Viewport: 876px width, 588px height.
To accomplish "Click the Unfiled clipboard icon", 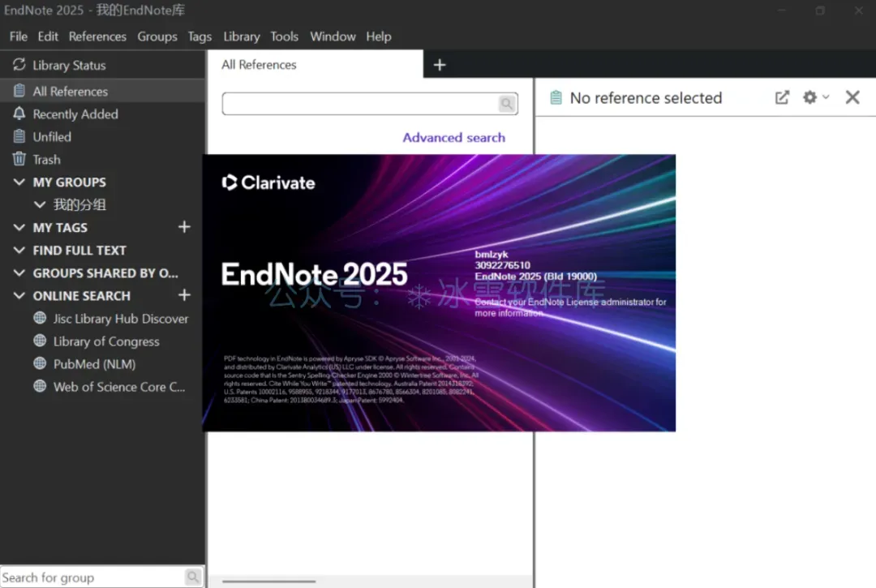I will click(19, 136).
